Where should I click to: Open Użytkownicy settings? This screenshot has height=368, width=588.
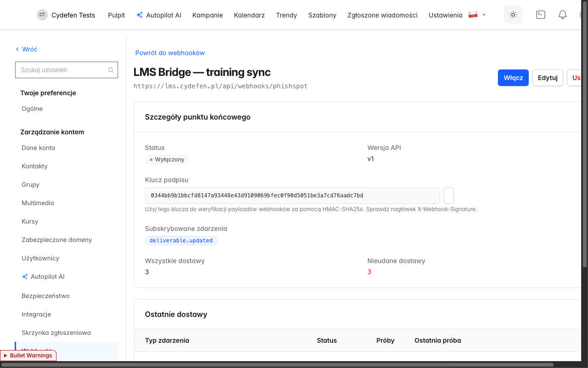40,258
